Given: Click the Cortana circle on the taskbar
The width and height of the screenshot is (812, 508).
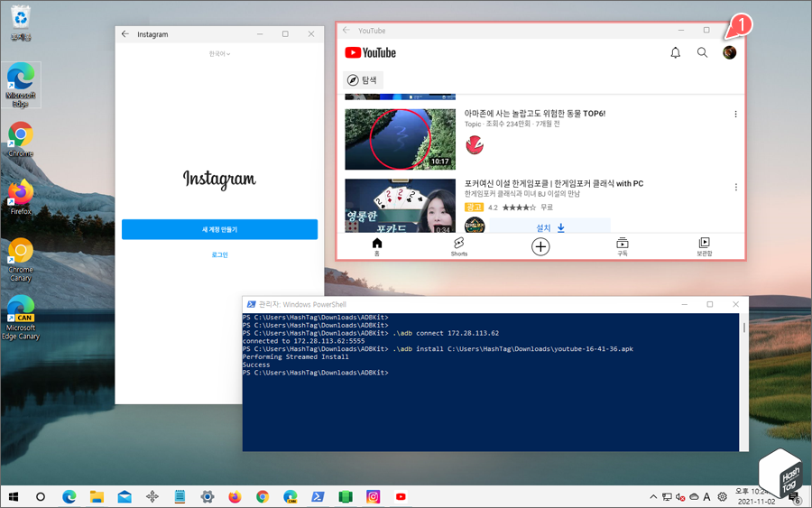Looking at the screenshot, I should (41, 497).
